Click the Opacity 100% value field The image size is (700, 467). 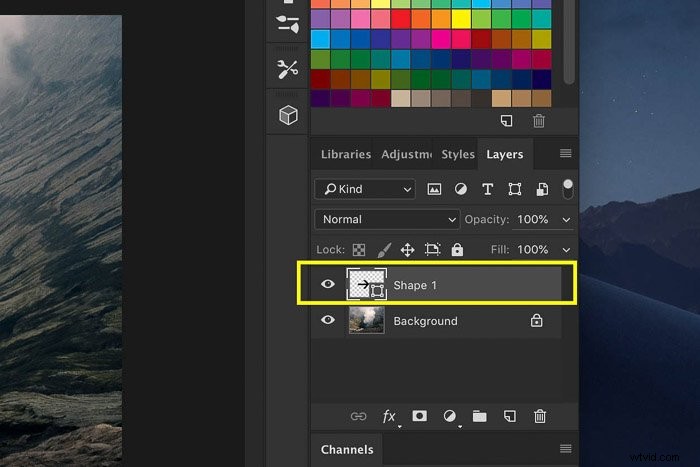533,220
